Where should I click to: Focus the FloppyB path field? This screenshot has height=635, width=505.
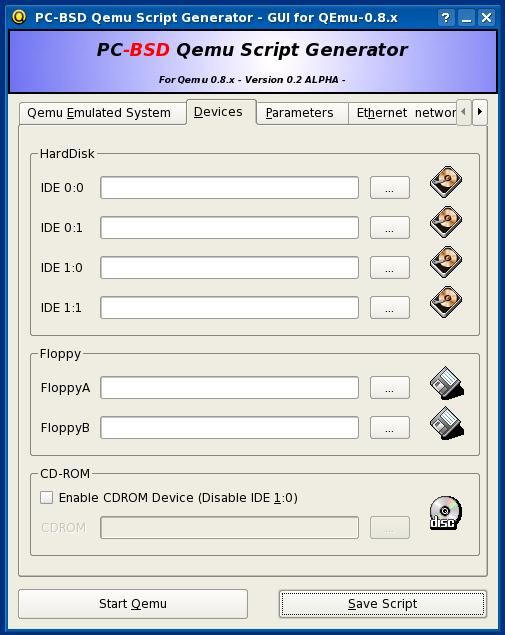[x=229, y=428]
